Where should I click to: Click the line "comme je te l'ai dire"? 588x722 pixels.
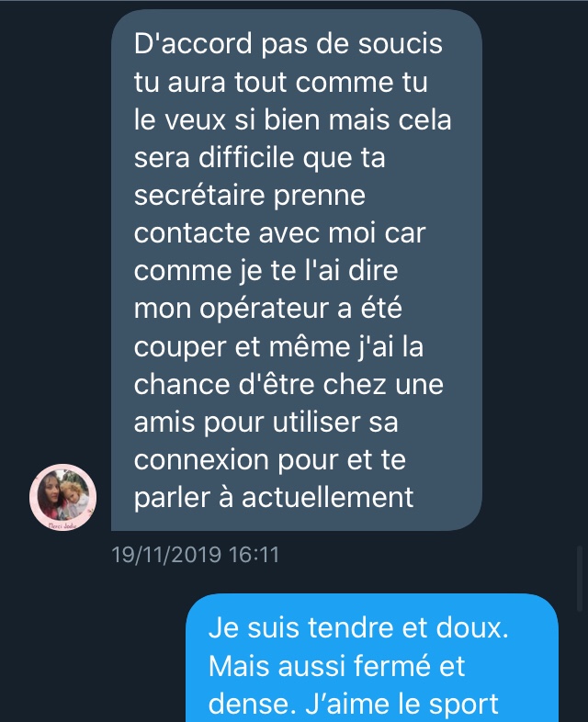(266, 270)
